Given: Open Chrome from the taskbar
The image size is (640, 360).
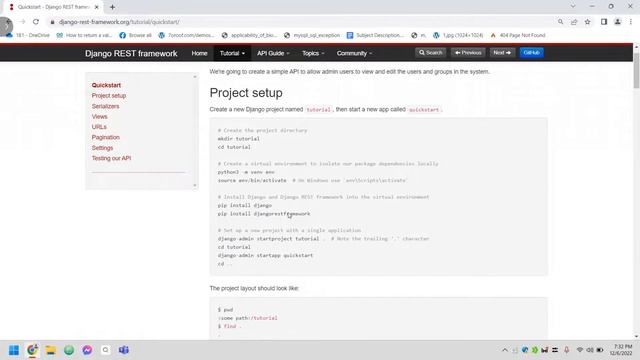Looking at the screenshot, I should click(32, 350).
